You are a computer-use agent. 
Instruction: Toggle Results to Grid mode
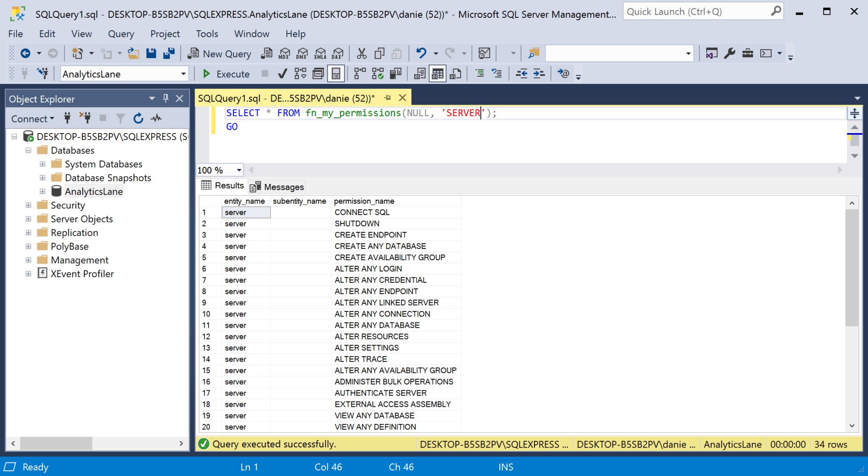[x=437, y=73]
